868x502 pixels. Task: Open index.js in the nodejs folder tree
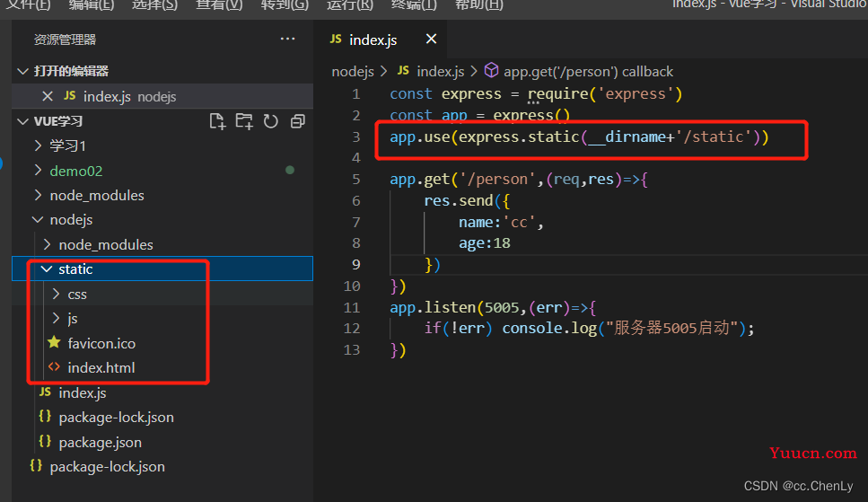pyautogui.click(x=83, y=392)
